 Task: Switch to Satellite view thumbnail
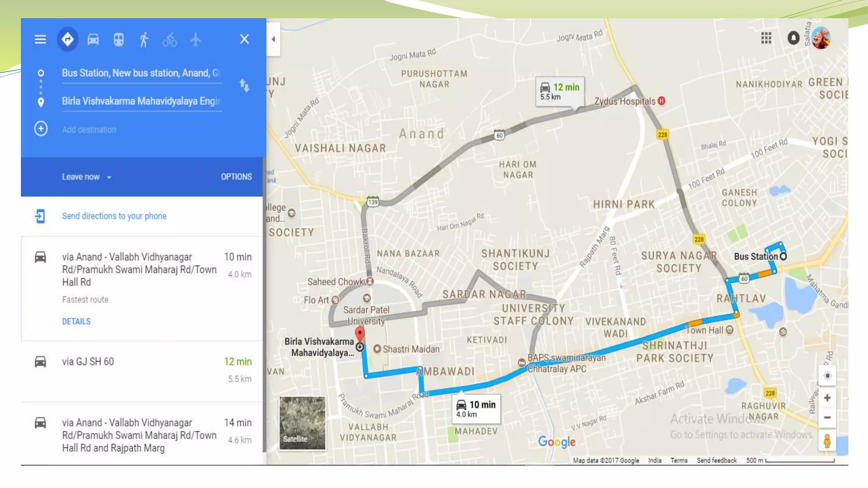click(x=302, y=423)
